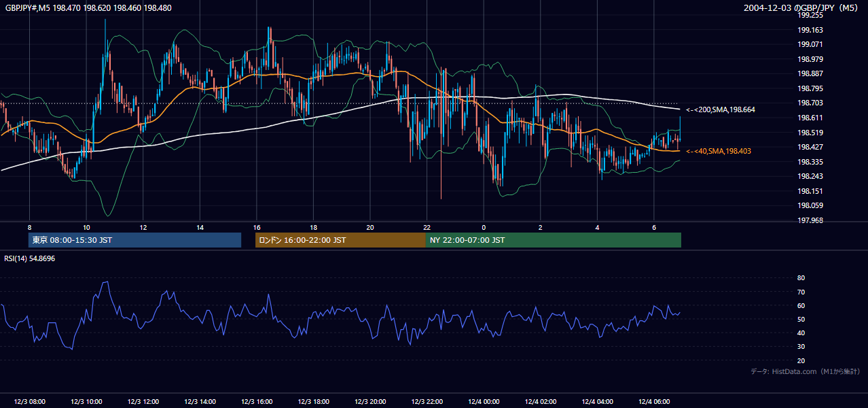Viewport: 868px width, 408px height.
Task: Click RSI scale value 70
Action: pos(801,292)
